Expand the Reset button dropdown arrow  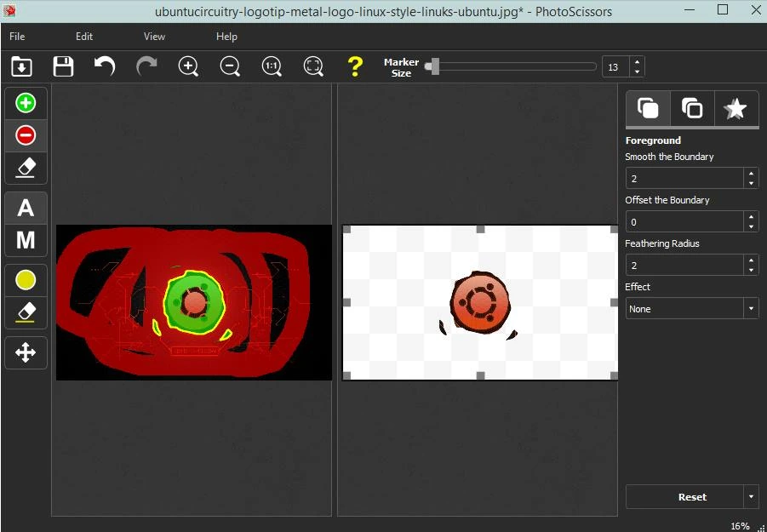(752, 497)
